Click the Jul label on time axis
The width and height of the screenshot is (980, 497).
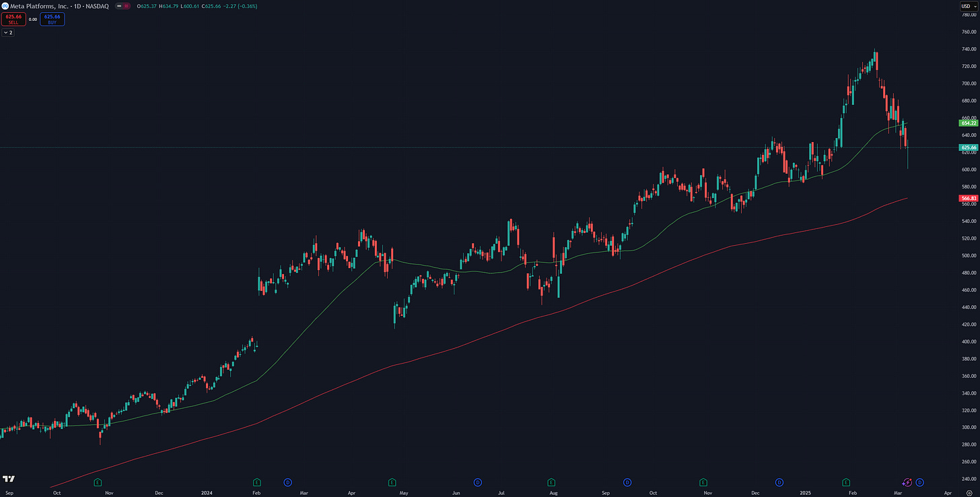(501, 493)
